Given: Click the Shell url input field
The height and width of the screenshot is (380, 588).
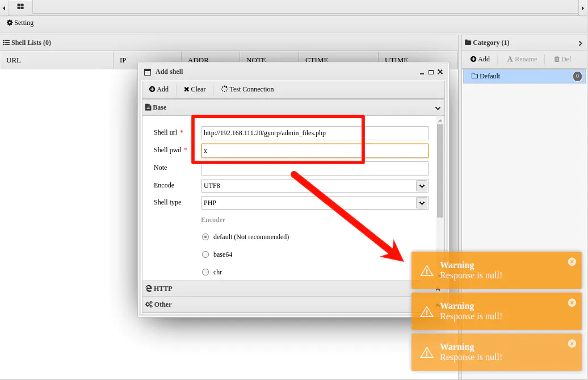Looking at the screenshot, I should (x=314, y=133).
